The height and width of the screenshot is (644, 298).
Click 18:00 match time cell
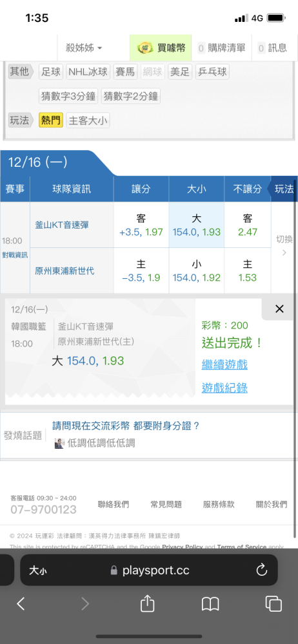pyautogui.click(x=12, y=241)
